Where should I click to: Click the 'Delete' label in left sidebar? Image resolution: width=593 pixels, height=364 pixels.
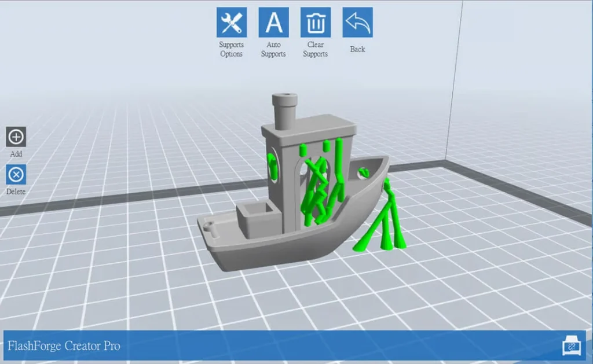tap(16, 192)
